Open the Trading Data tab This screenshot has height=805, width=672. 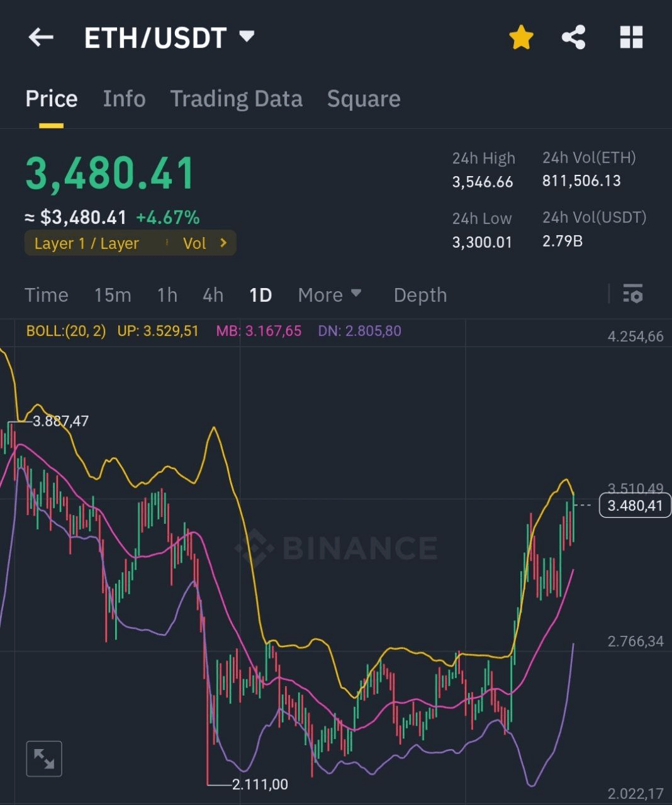coord(236,99)
